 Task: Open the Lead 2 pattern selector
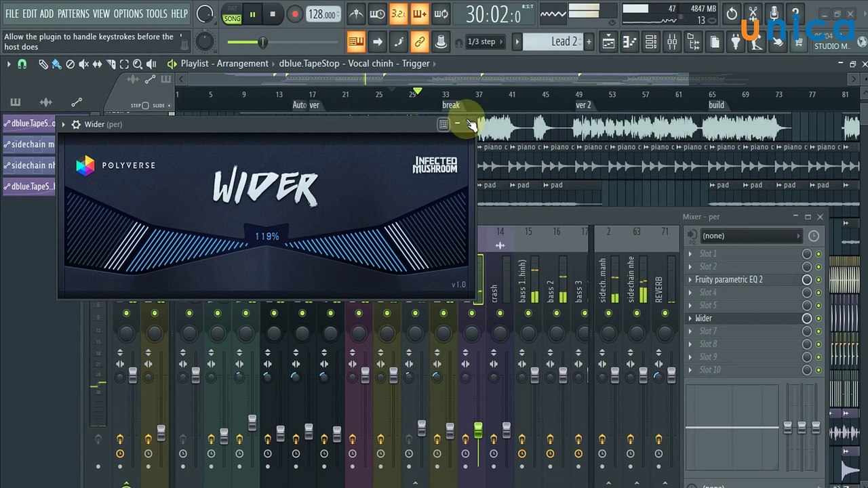(553, 42)
